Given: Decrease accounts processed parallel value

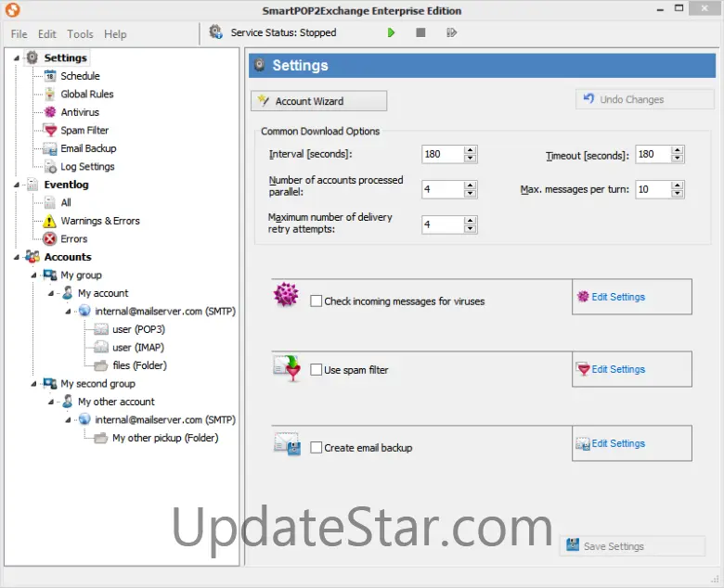Looking at the screenshot, I should click(x=470, y=193).
